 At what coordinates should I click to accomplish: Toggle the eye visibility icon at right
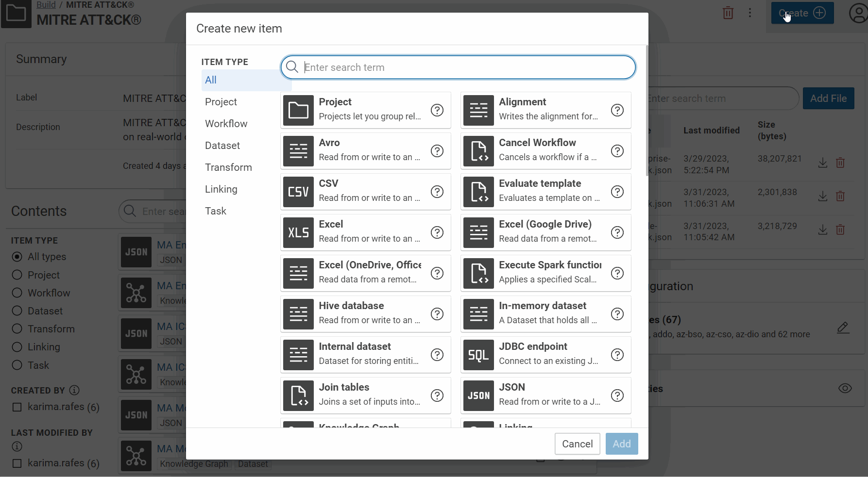pyautogui.click(x=845, y=388)
